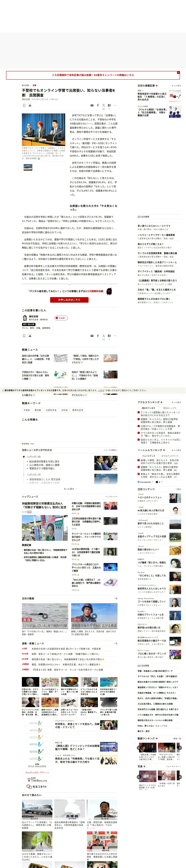Viewport: 186px width, 868px height.
Task: Share by mail using envelope icon under headline
Action: [x=92, y=105]
